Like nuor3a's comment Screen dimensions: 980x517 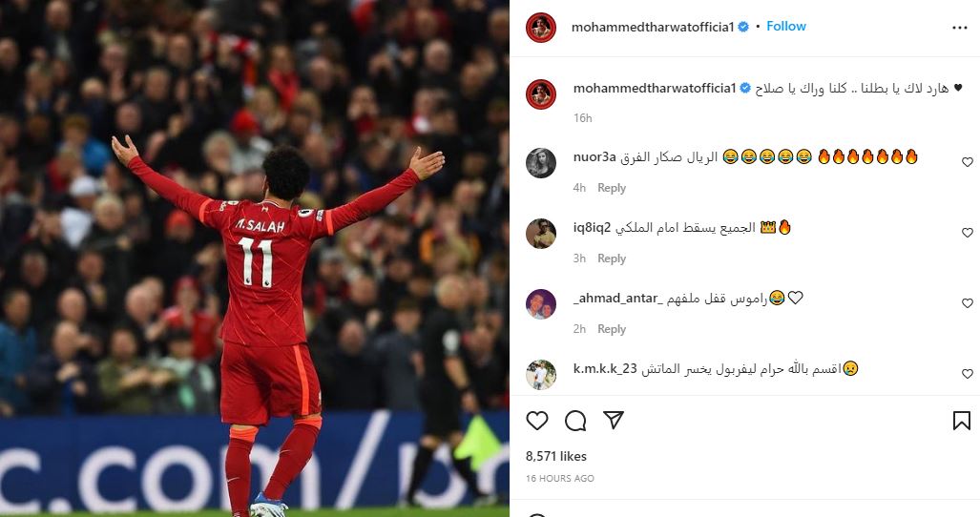(x=967, y=162)
